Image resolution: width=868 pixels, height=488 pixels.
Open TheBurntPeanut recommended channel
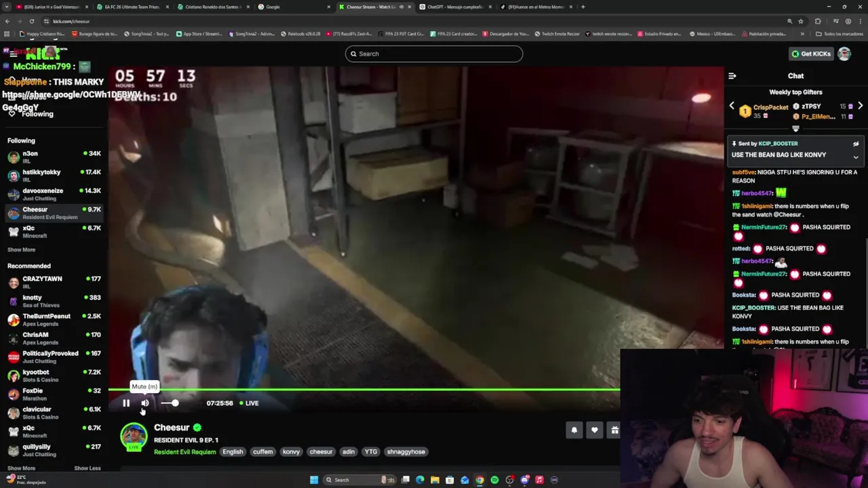coord(54,319)
